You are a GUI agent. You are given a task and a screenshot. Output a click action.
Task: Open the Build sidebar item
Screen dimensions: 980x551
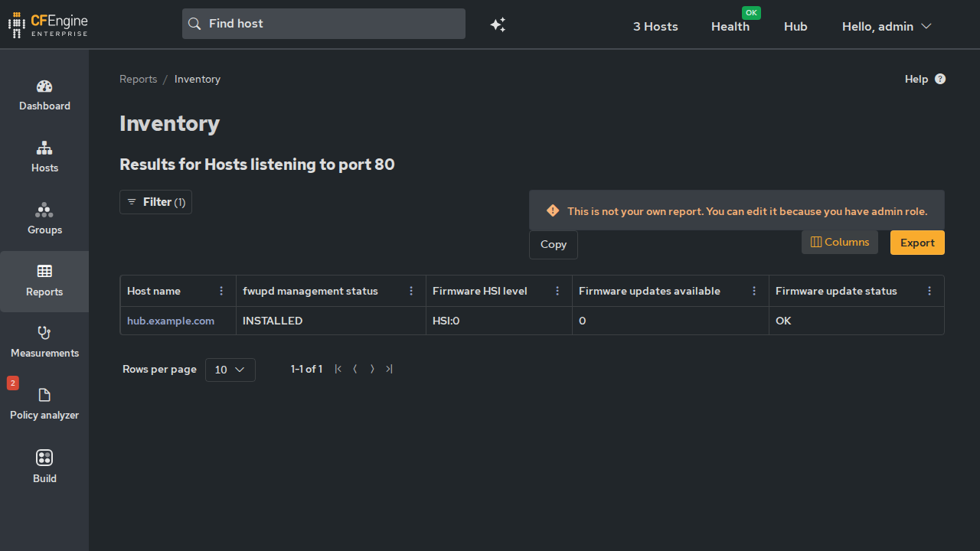pos(44,468)
